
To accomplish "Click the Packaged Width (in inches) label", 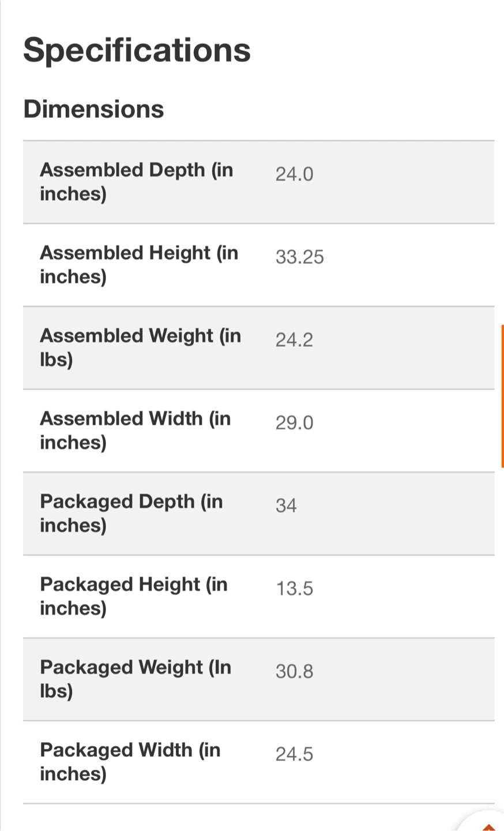I will 130,762.
